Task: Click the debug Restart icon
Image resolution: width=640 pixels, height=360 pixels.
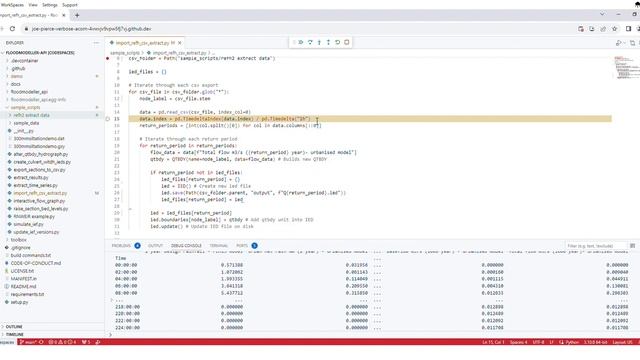Action: [338, 42]
